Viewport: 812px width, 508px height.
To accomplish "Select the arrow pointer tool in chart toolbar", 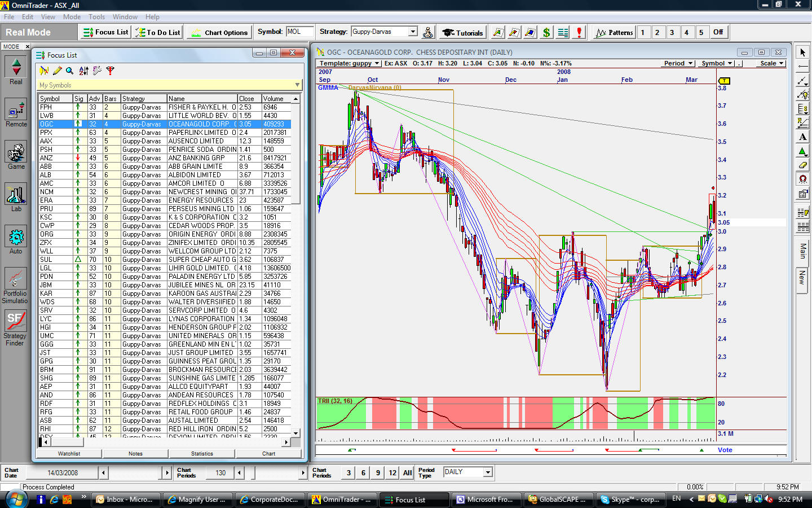I will pyautogui.click(x=802, y=52).
